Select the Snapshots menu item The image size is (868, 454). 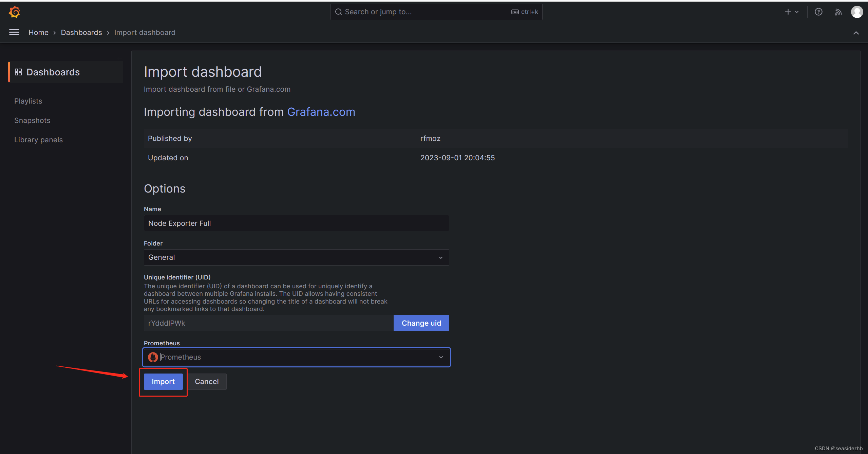[32, 121]
